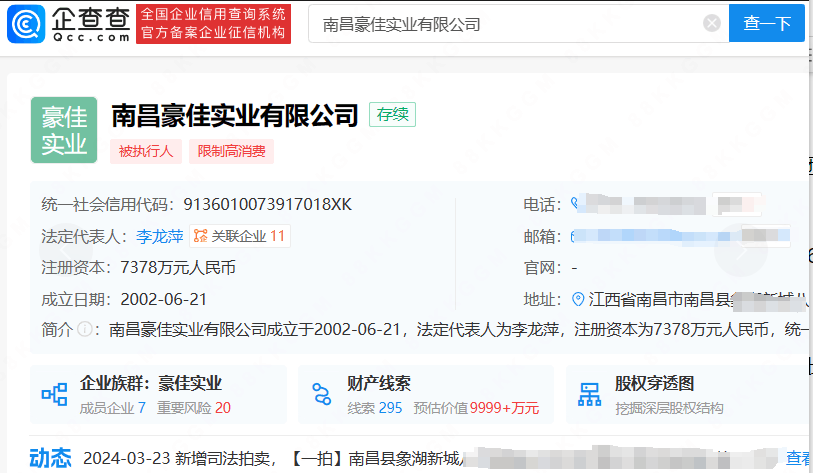Click the 豪佳实业 green company logo
This screenshot has height=473, width=813.
(64, 130)
